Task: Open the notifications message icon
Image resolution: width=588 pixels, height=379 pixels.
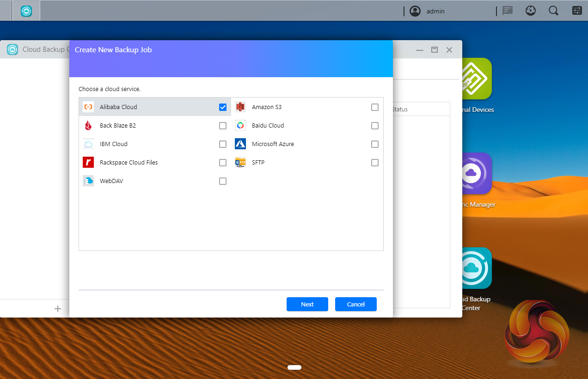Action: pos(508,11)
